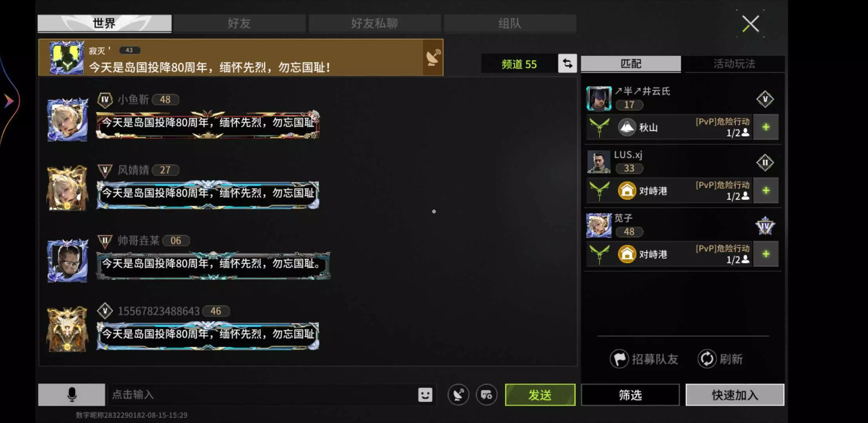Image resolution: width=868 pixels, height=423 pixels.
Task: Switch to the 组队 tab
Action: [x=510, y=23]
